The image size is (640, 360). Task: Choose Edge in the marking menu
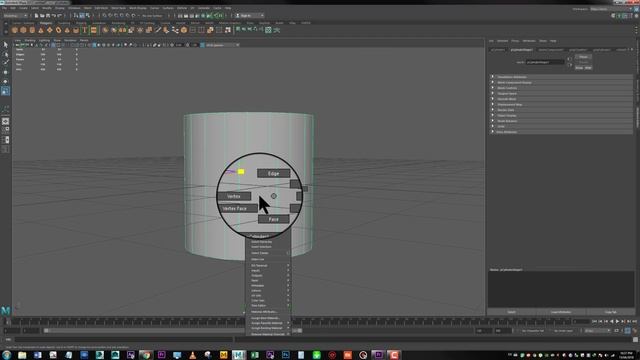pyautogui.click(x=273, y=173)
